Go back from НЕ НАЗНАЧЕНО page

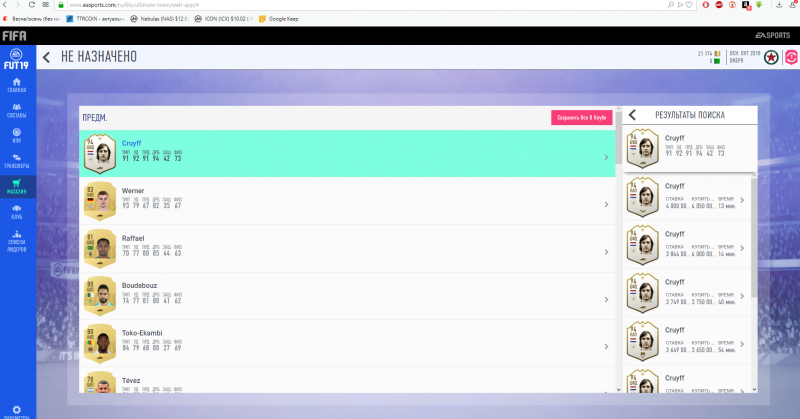click(x=46, y=57)
